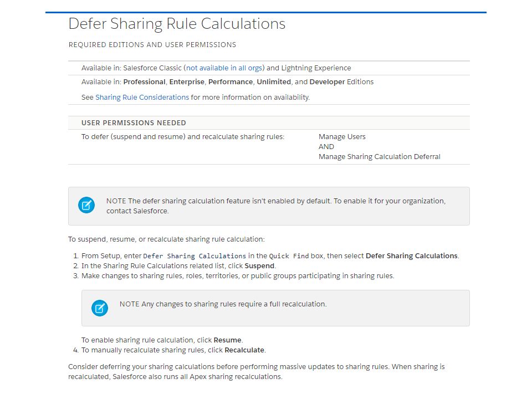The height and width of the screenshot is (399, 532).
Task: Click 'To defer (suspend and resume)' row label
Action: tap(183, 137)
